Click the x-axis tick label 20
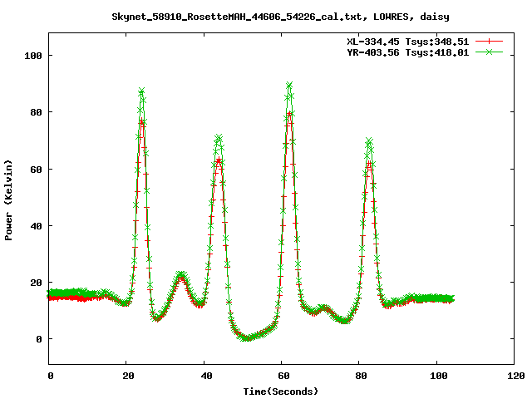 (x=128, y=376)
